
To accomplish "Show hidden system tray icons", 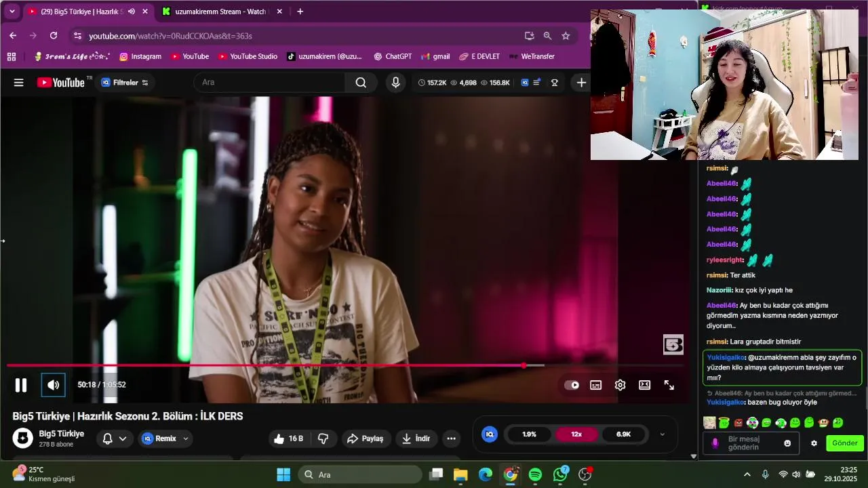I will pos(747,474).
